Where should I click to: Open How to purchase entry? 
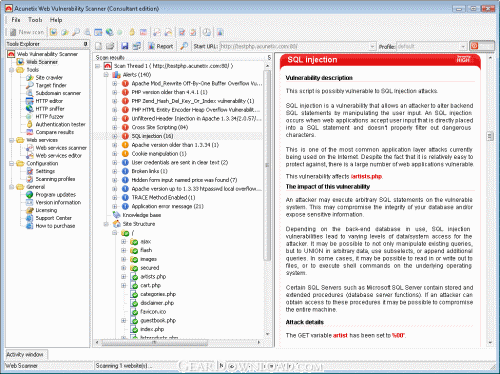pyautogui.click(x=55, y=226)
